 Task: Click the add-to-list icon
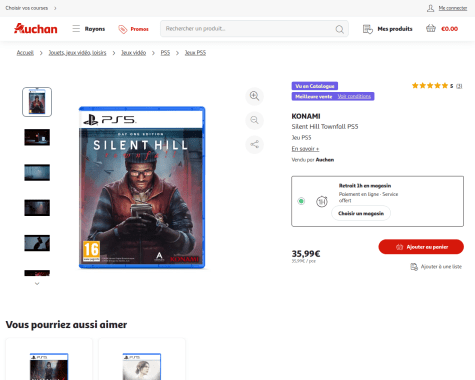pos(414,267)
